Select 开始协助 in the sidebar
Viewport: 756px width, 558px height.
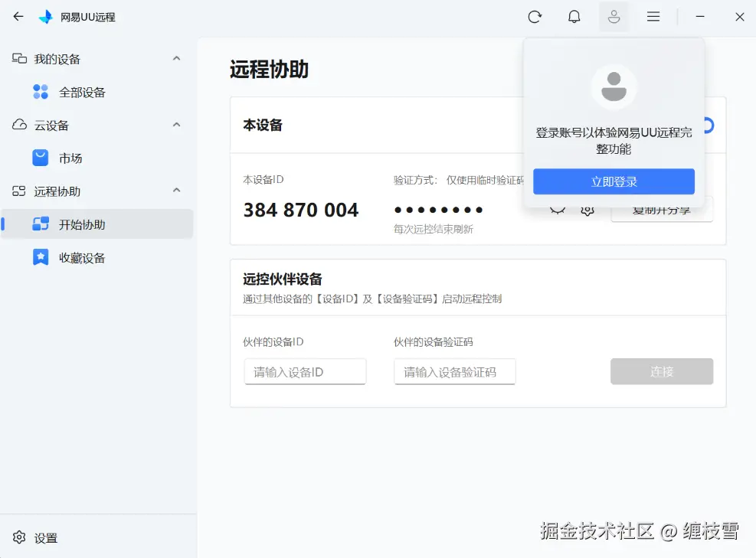coord(97,224)
